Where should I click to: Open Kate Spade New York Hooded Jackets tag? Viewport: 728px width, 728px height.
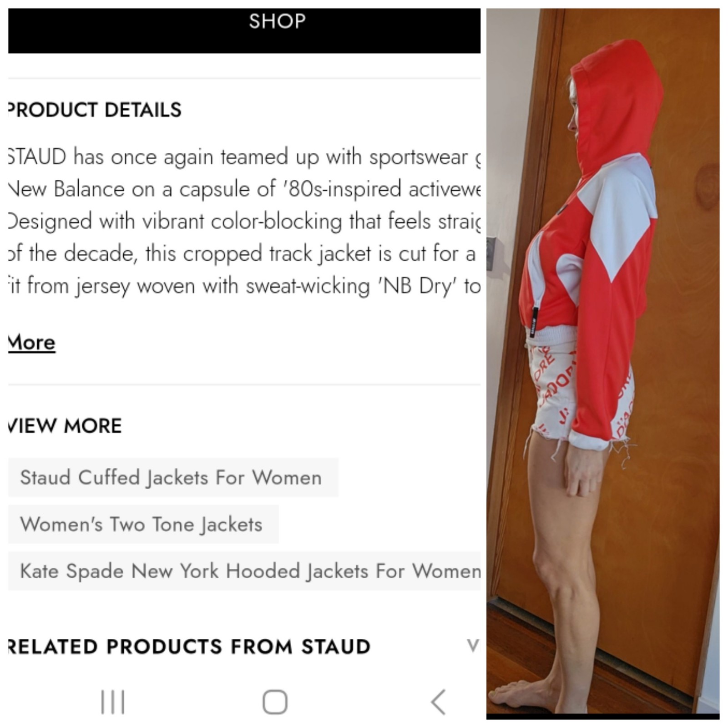pos(244,571)
